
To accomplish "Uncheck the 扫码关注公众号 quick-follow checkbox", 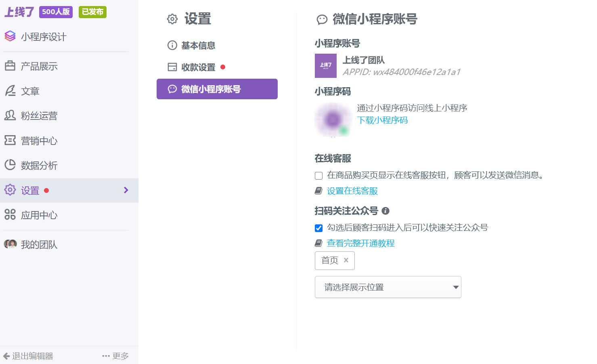I will coord(318,228).
